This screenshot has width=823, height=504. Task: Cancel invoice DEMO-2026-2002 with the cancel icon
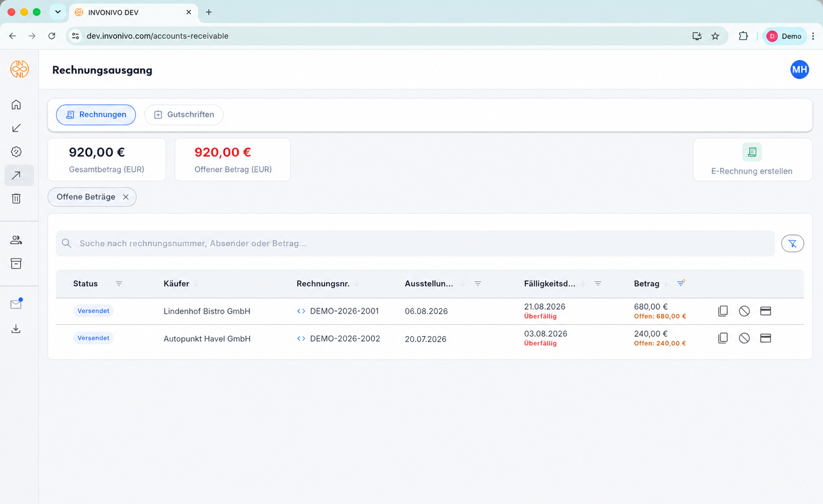pos(744,338)
